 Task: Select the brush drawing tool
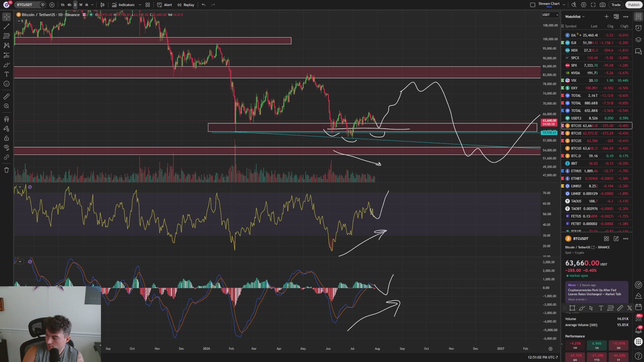[x=6, y=65]
